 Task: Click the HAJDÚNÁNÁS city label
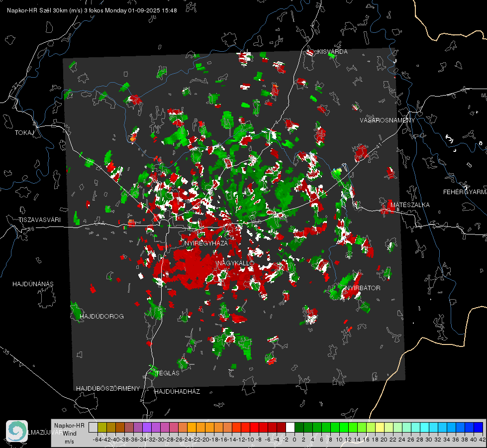[33, 284]
